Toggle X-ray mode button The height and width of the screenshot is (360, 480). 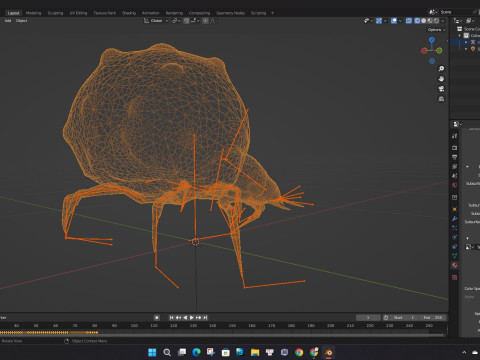pos(409,21)
